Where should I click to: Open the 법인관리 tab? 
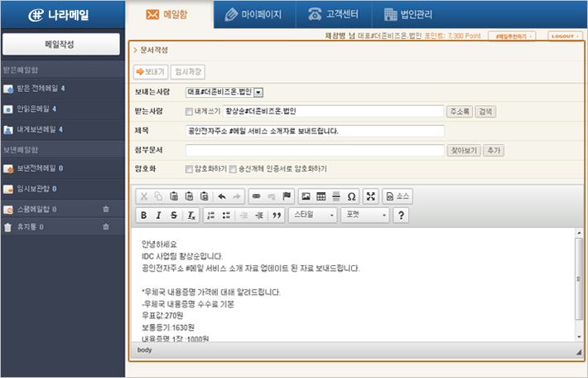tap(409, 15)
